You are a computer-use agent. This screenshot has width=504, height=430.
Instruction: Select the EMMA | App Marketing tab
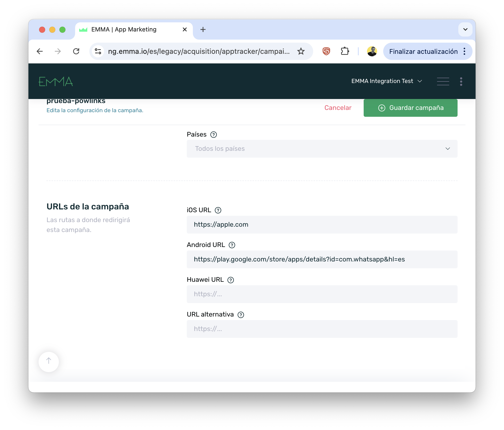pyautogui.click(x=124, y=29)
